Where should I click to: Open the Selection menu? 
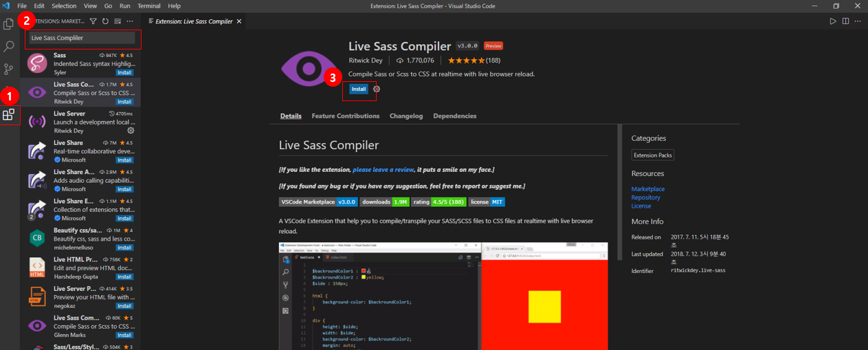64,6
